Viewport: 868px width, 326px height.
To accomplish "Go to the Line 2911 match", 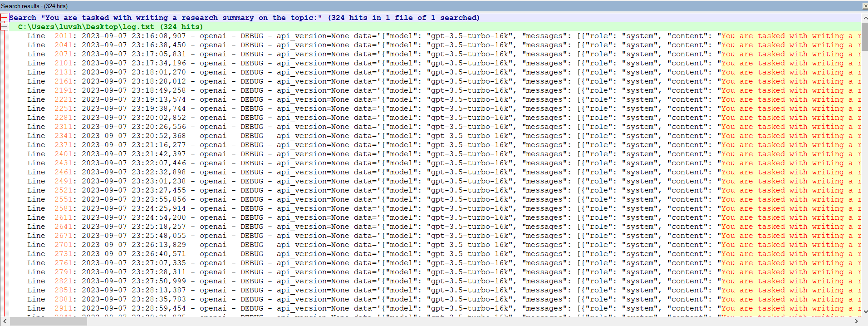I will point(435,308).
